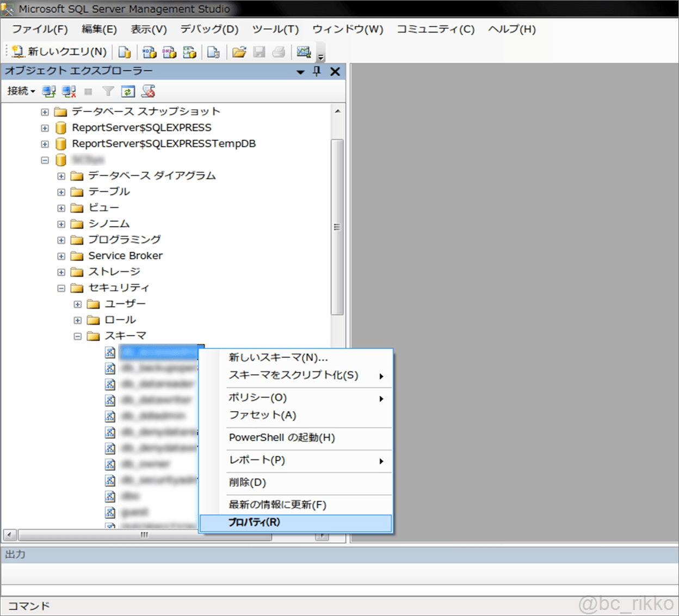Open レポート(P) submenu in context menu
This screenshot has width=679, height=616.
295,460
